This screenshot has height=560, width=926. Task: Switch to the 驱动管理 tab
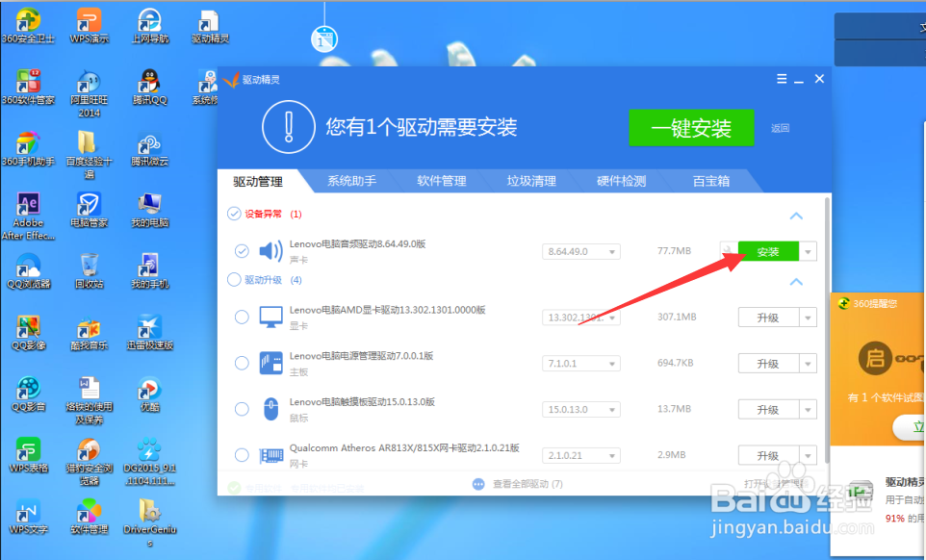tap(258, 181)
